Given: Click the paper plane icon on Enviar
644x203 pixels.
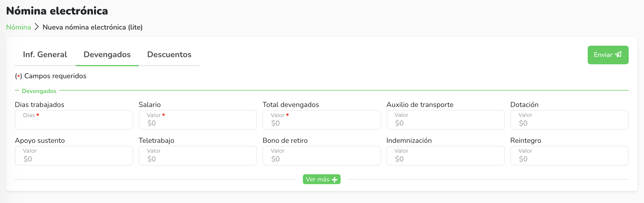Looking at the screenshot, I should pyautogui.click(x=618, y=54).
